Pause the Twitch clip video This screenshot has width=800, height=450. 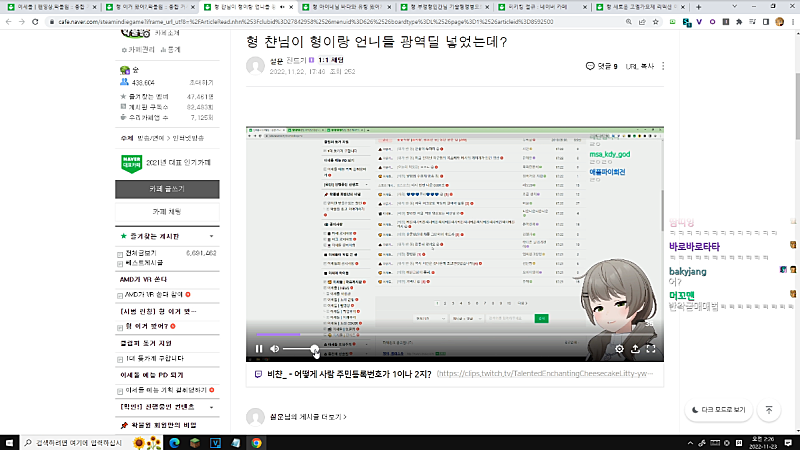pos(259,349)
